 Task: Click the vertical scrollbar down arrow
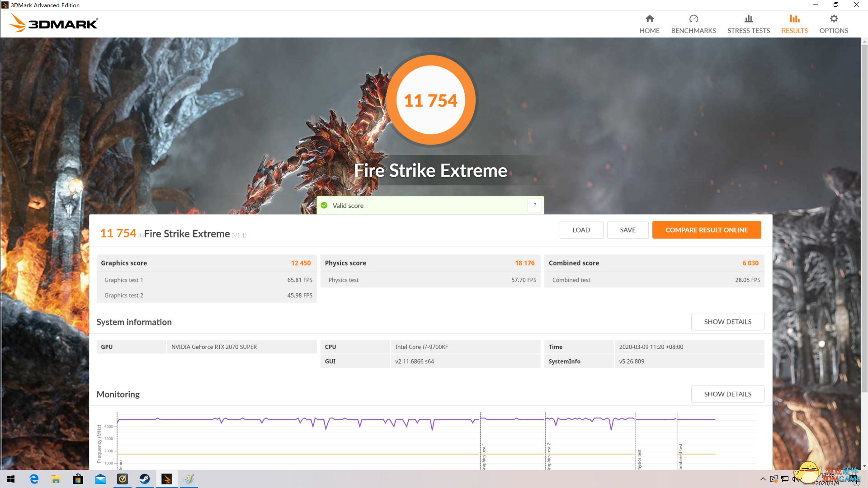click(x=864, y=466)
